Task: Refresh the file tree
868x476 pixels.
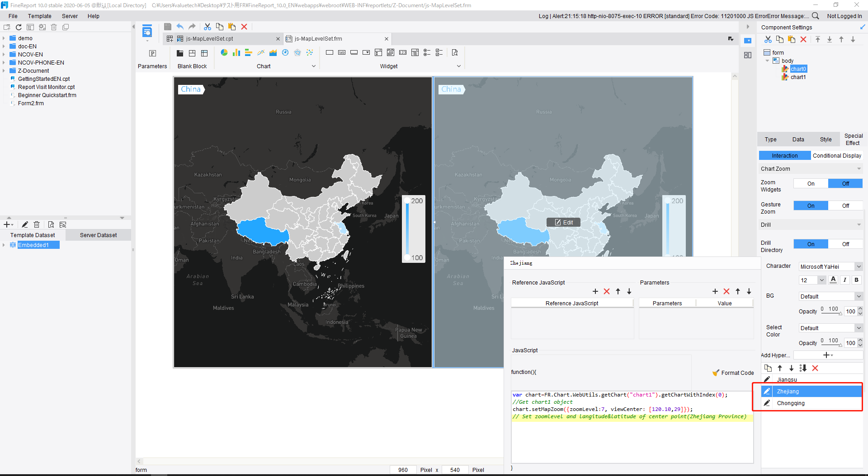Action: coord(19,27)
